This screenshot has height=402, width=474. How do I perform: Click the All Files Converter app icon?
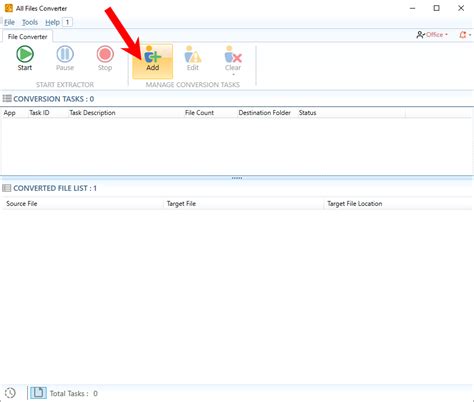[9, 8]
